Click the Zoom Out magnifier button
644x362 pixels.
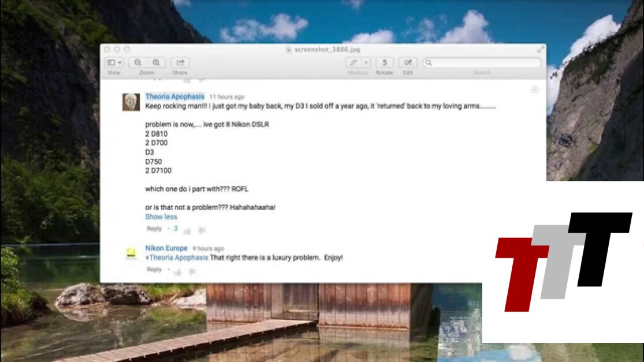137,63
